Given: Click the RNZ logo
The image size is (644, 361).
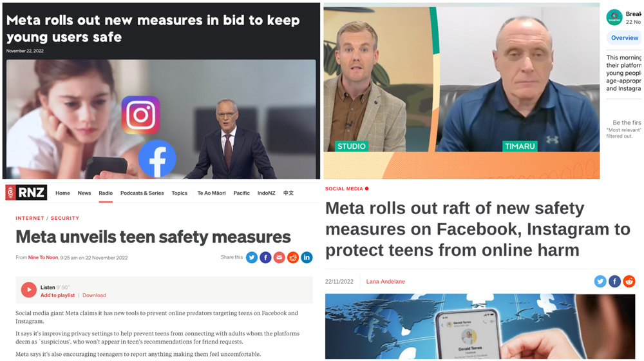Looking at the screenshot, I should [26, 192].
